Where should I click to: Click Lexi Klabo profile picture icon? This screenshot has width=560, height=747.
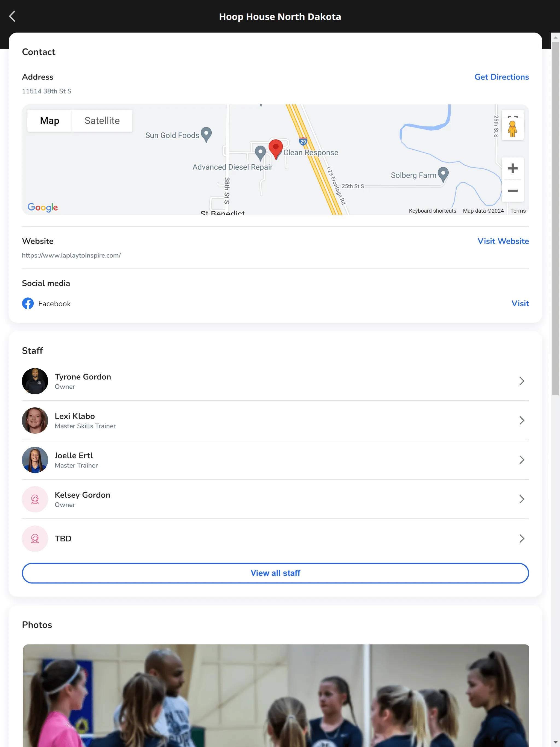tap(35, 421)
